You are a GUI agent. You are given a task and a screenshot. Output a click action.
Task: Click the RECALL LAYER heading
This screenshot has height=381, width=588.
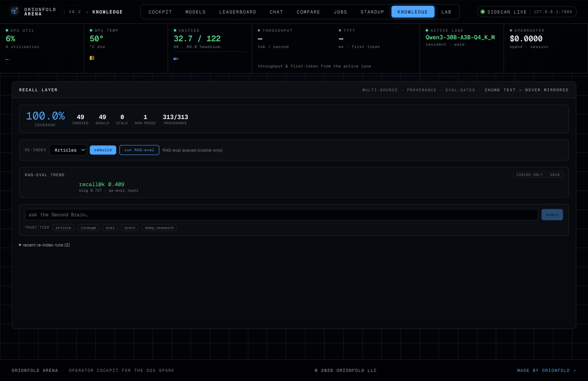tap(38, 90)
